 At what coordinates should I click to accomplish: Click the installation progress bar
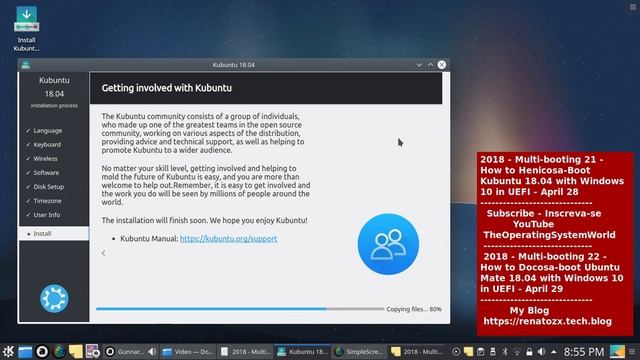240,309
